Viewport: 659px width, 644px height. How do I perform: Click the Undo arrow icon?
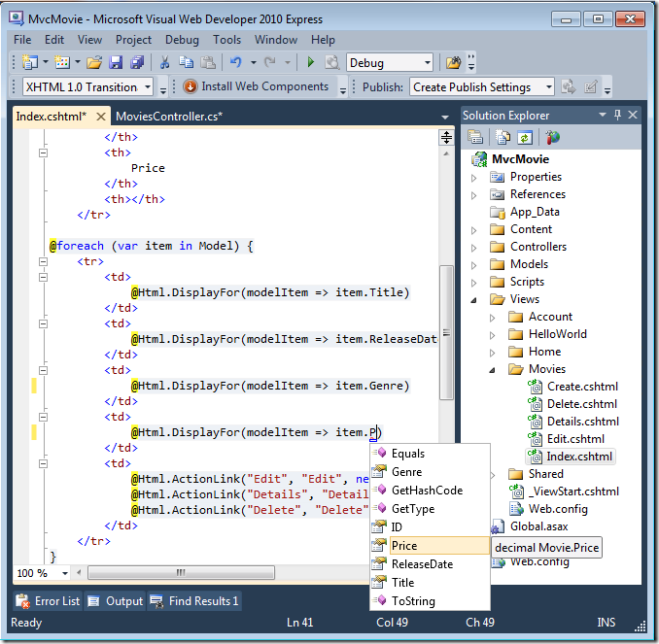(235, 62)
